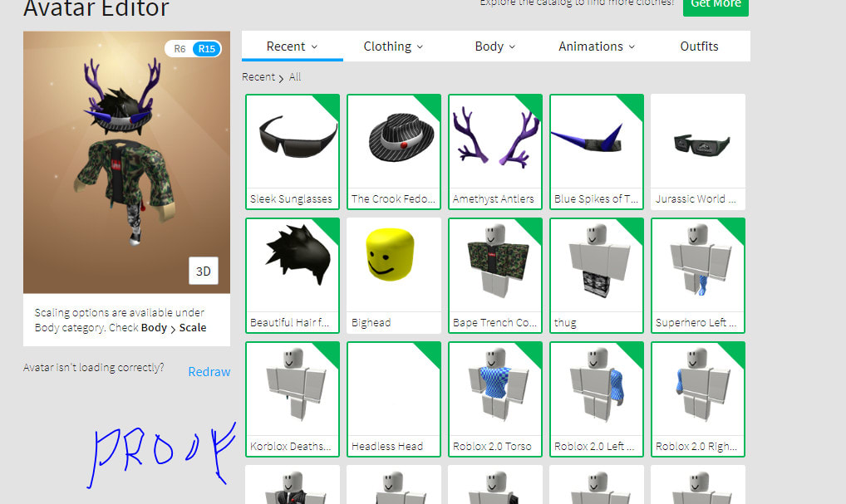Select the thug pants item
The image size is (846, 504).
tap(597, 276)
